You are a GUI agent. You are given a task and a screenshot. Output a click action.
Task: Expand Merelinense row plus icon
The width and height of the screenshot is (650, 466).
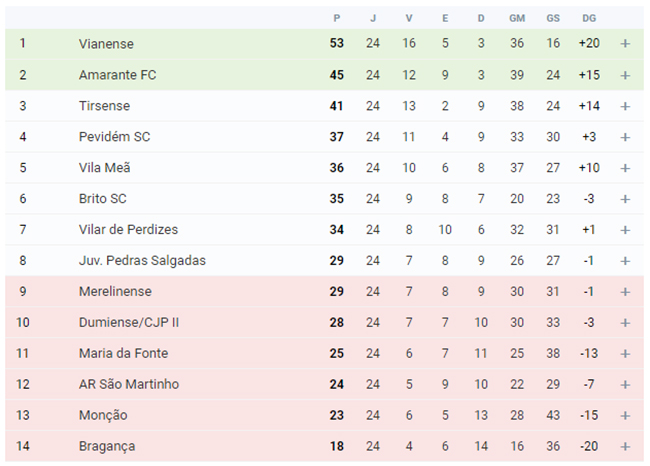[x=625, y=292]
